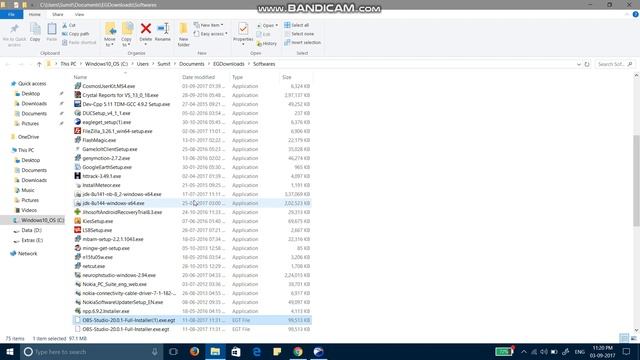640x360 pixels.
Task: Open the File menu tab
Action: click(11, 14)
